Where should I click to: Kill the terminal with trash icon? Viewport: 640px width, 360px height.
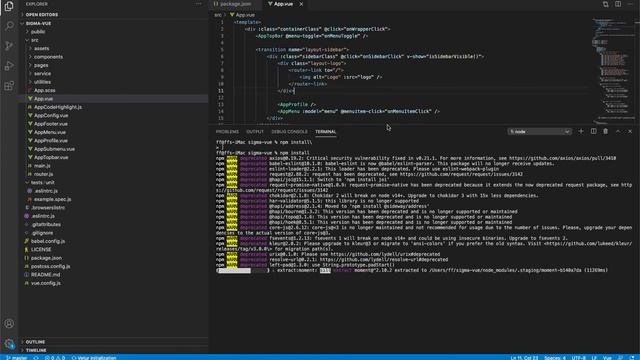(x=606, y=131)
